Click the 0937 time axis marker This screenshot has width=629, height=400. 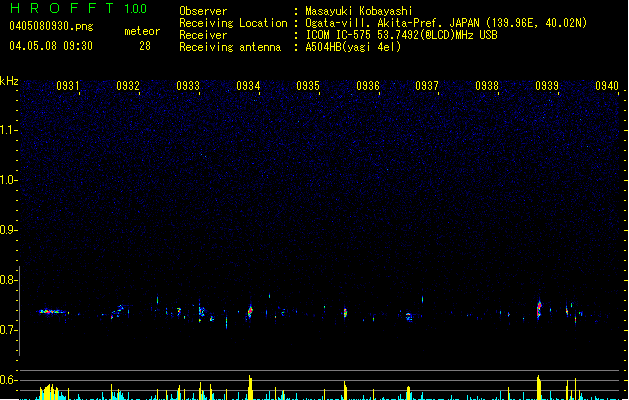pos(427,86)
